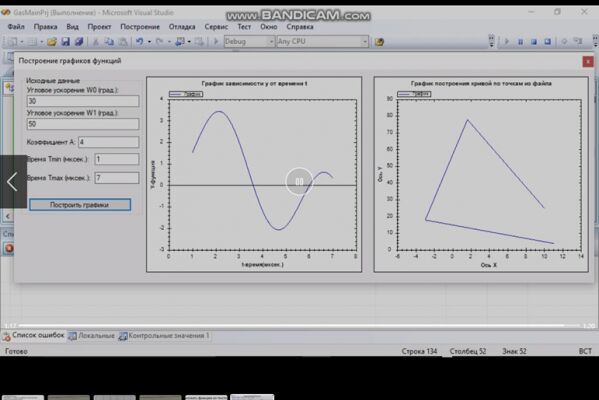Click the Знак 52 status bar entry
This screenshot has width=599, height=400.
pyautogui.click(x=514, y=351)
